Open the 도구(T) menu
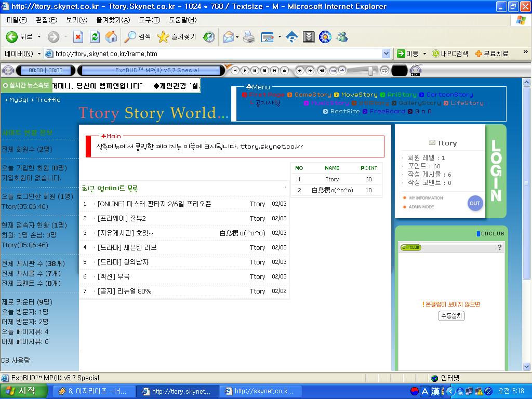Viewport: 532px width, 399px height. pos(149,20)
